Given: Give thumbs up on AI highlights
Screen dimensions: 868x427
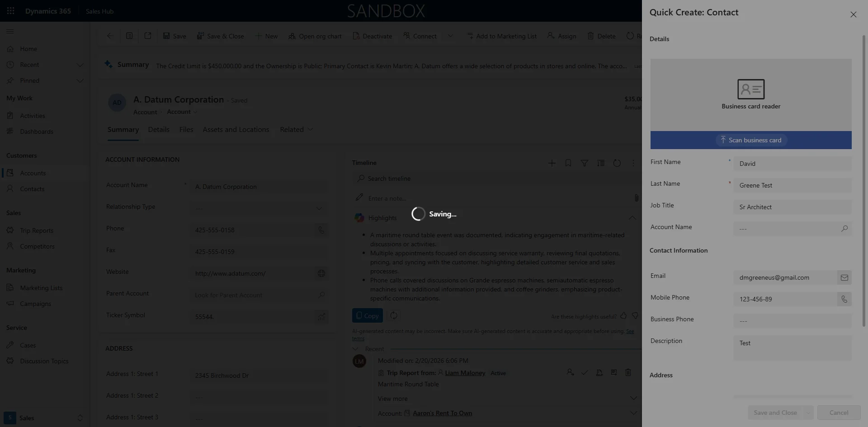Looking at the screenshot, I should click(624, 316).
